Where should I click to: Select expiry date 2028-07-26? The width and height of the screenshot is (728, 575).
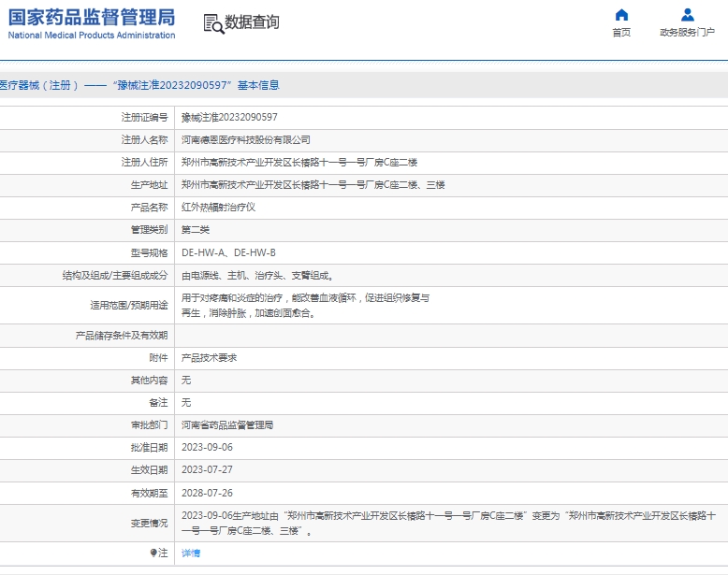coord(207,493)
